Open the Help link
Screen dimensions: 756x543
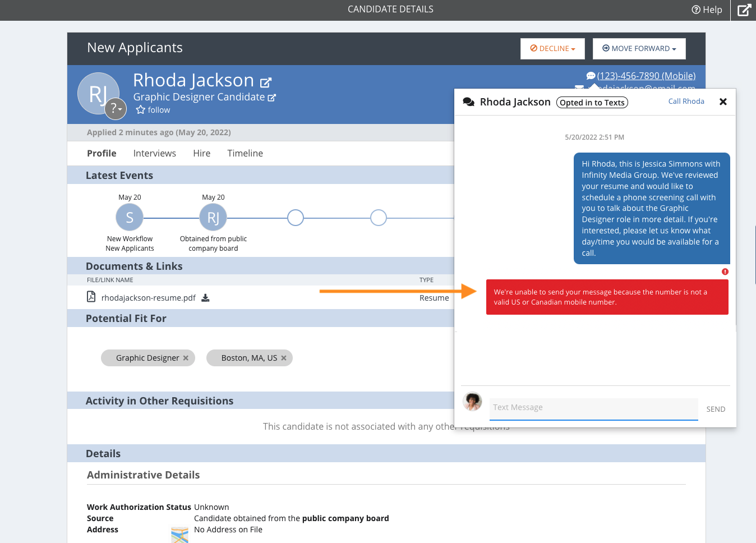pyautogui.click(x=707, y=10)
